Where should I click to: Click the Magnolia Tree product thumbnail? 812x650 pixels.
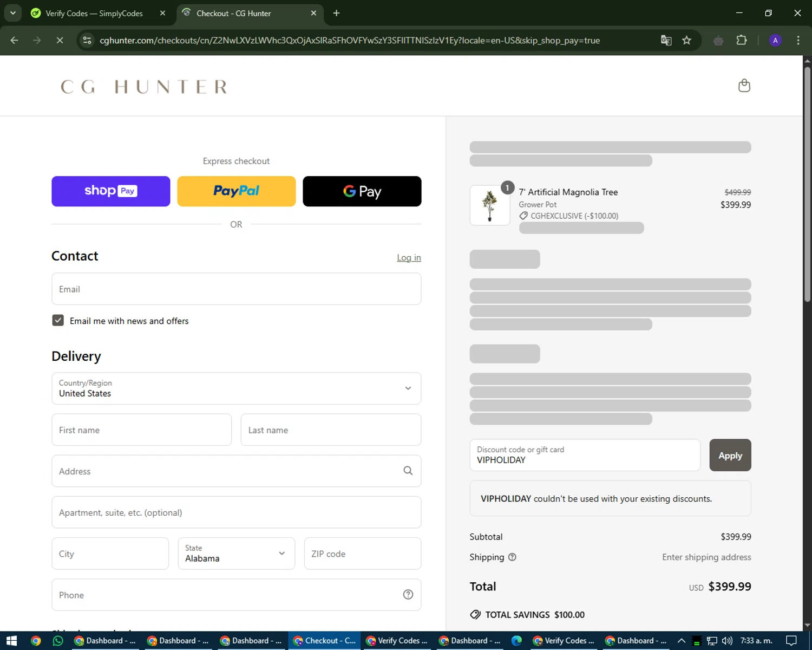coord(489,205)
